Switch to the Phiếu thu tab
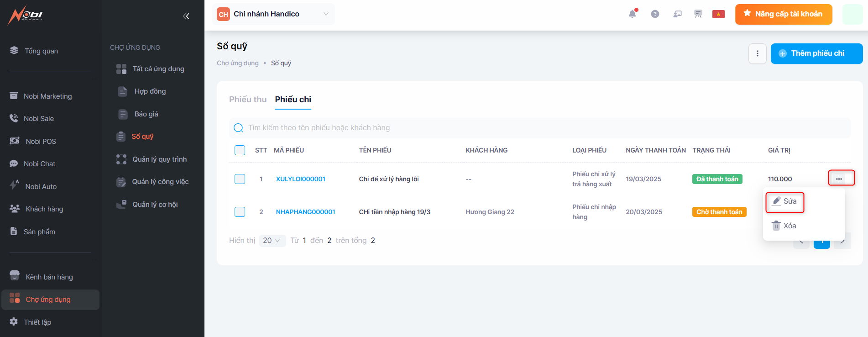This screenshot has height=337, width=868. coord(247,100)
